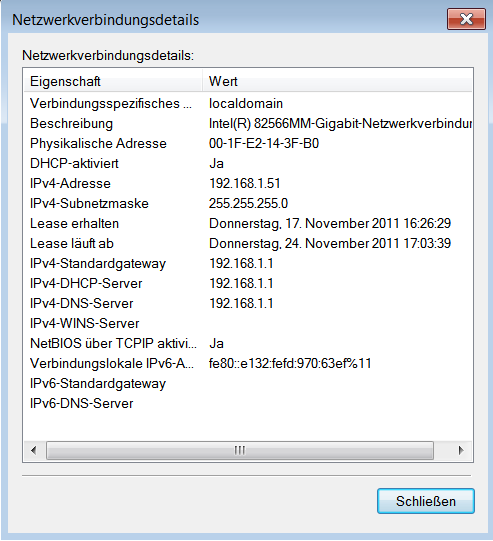Image resolution: width=493 pixels, height=541 pixels.
Task: Click the fe80 IPv6 address value
Action: (290, 364)
